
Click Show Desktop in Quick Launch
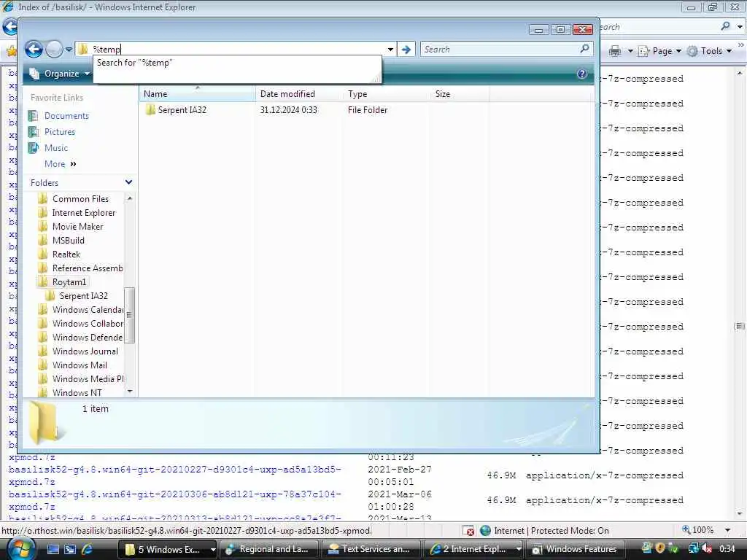point(53,549)
